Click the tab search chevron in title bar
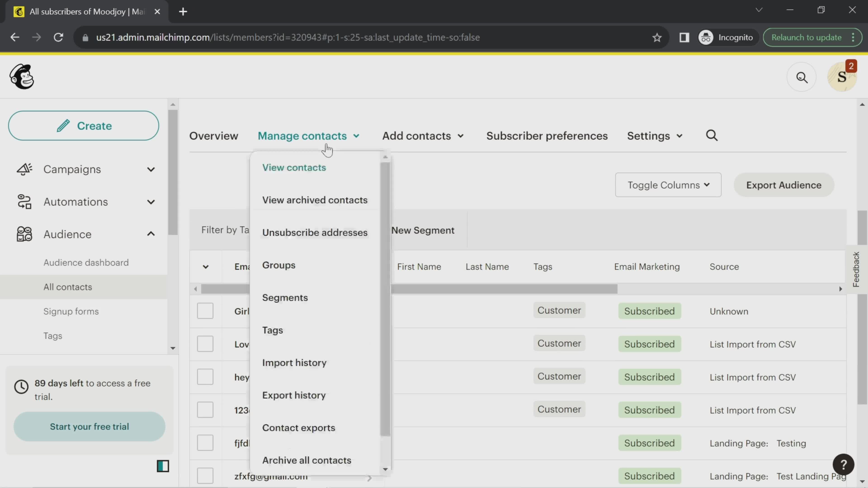This screenshot has width=868, height=488. point(759,10)
